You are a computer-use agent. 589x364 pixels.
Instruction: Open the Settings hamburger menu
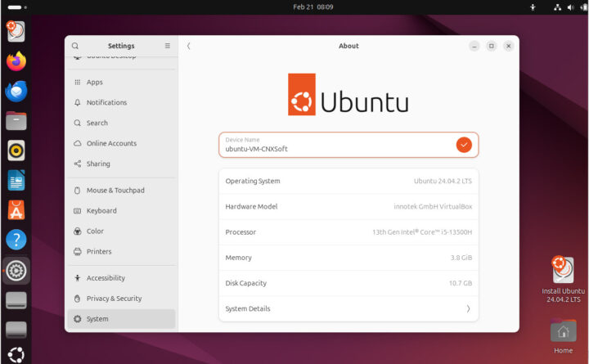168,47
